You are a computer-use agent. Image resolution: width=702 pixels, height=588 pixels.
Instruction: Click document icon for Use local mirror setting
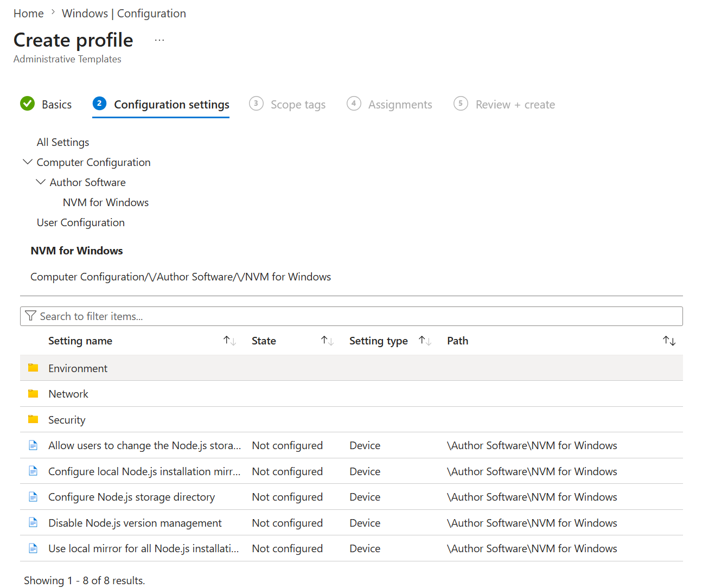click(33, 548)
